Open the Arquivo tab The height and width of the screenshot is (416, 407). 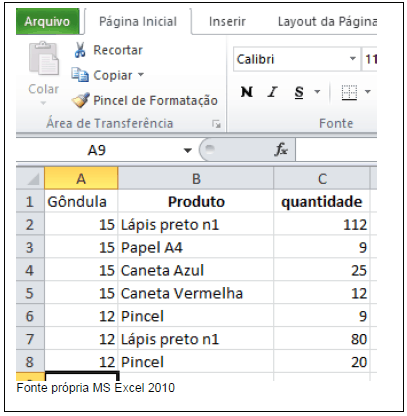(47, 21)
